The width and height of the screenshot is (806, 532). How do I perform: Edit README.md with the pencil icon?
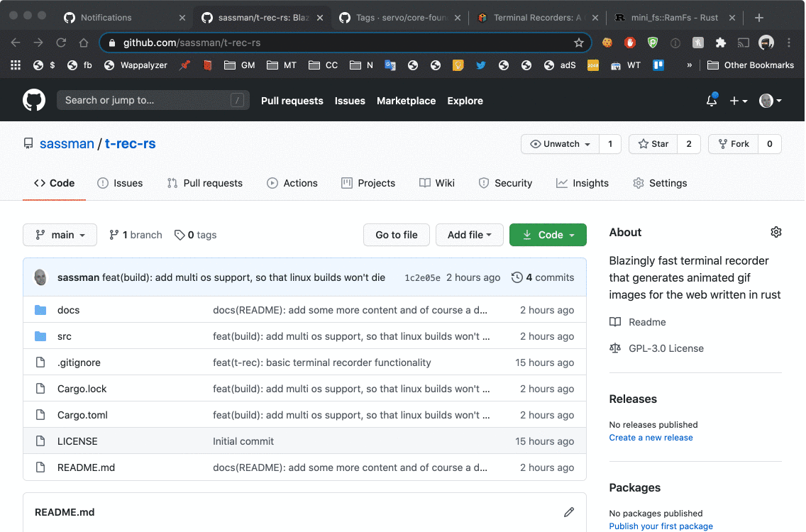click(x=569, y=512)
